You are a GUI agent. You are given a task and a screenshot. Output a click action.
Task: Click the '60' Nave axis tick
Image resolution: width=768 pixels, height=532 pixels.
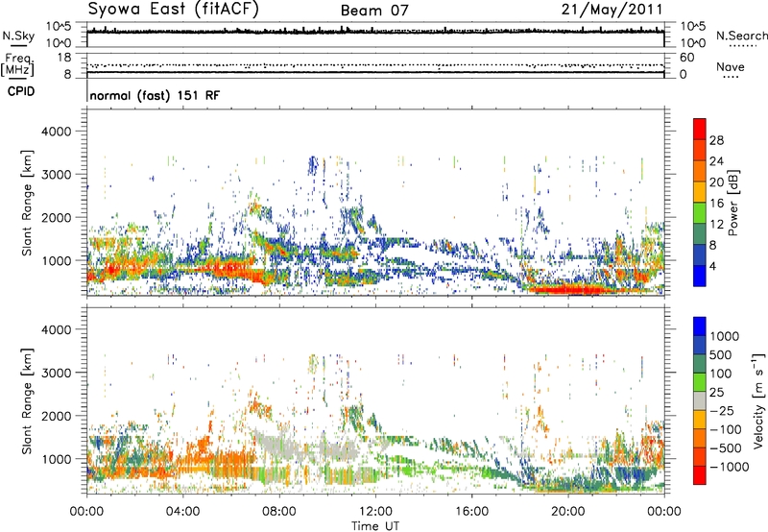tap(687, 58)
